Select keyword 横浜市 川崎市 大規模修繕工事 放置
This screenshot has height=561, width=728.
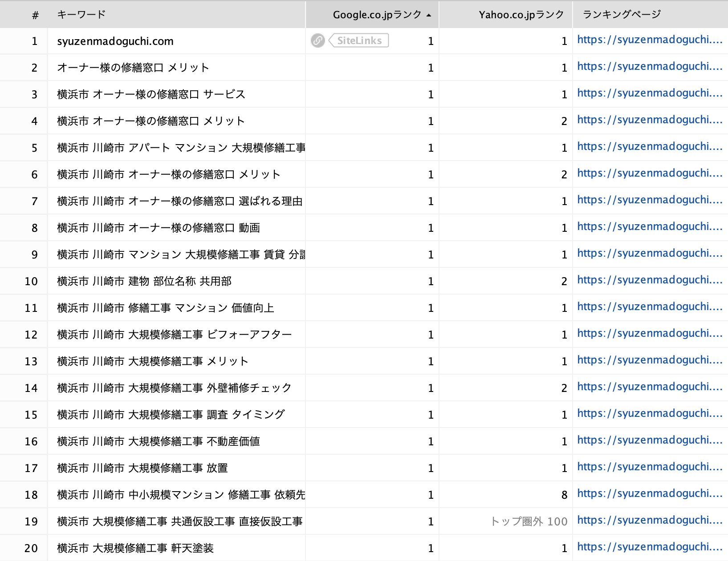tap(142, 468)
